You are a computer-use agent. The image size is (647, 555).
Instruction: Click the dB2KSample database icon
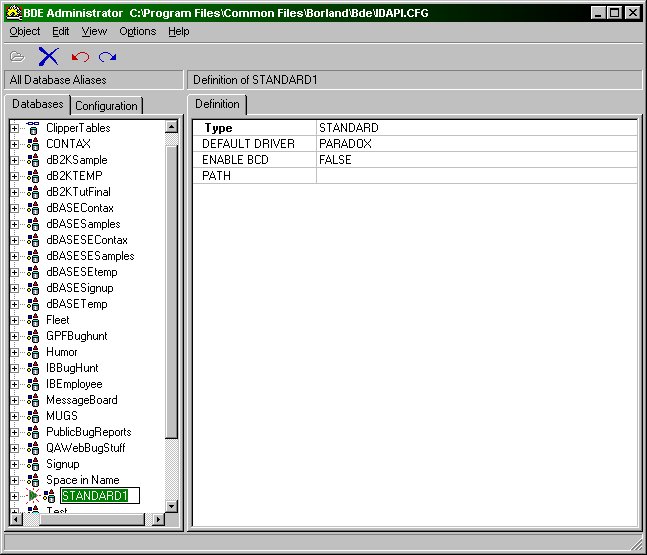click(33, 160)
